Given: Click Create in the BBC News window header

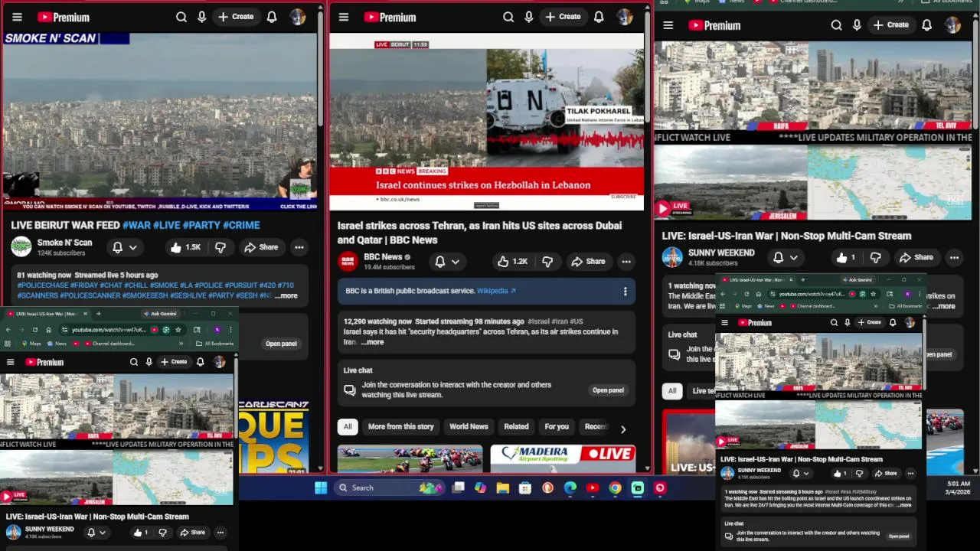Looking at the screenshot, I should coord(563,17).
